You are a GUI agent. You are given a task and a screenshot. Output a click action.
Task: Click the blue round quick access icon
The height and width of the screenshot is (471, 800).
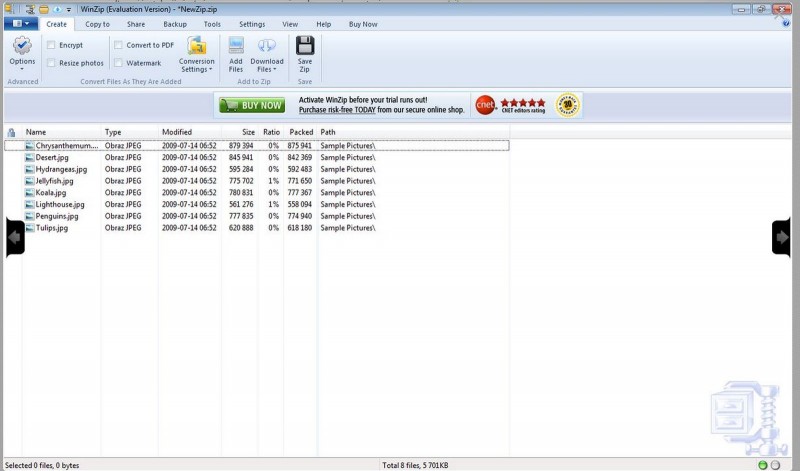tap(57, 9)
